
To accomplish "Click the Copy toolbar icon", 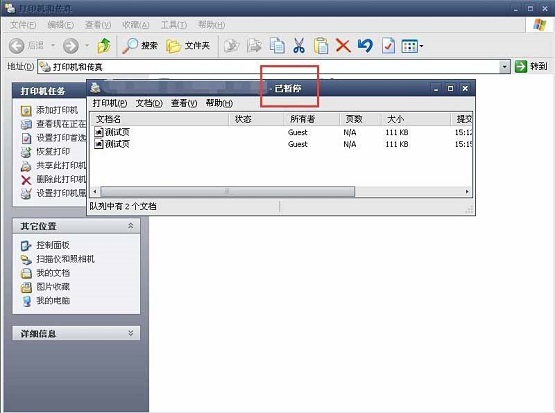I will pyautogui.click(x=277, y=46).
